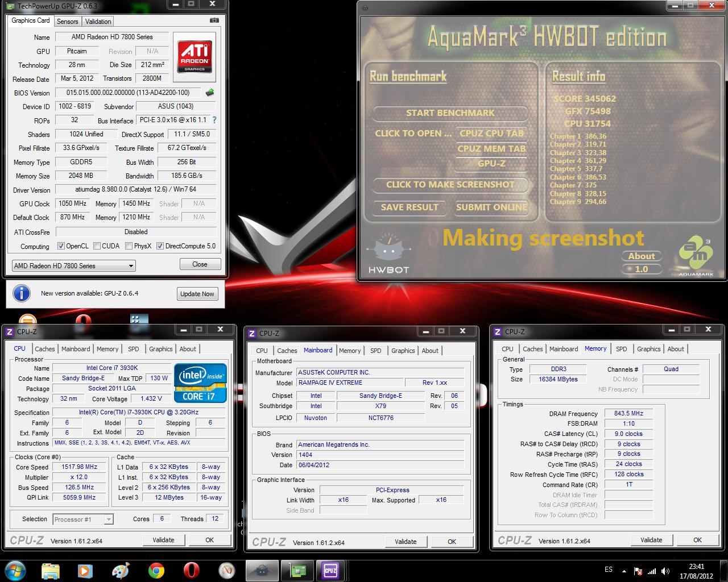Click CPUZ CPU TAB in AquaMark

point(491,133)
